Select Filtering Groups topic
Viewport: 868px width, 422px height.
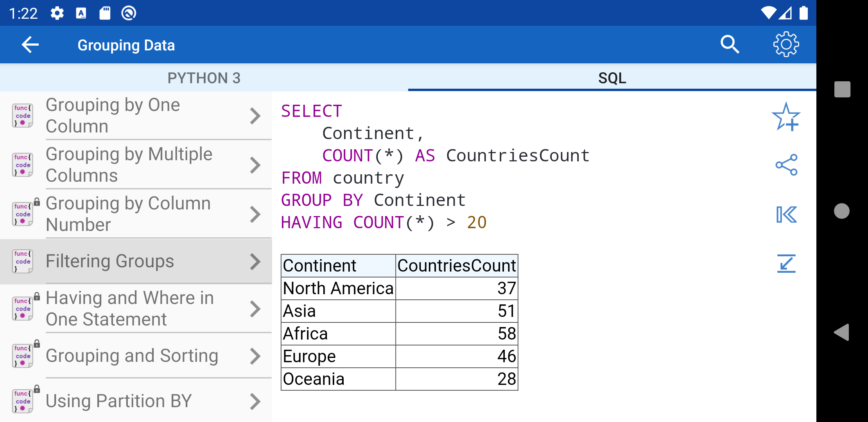click(136, 261)
